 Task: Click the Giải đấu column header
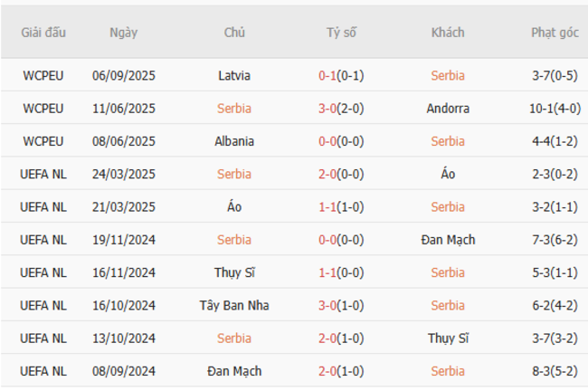tap(43, 33)
